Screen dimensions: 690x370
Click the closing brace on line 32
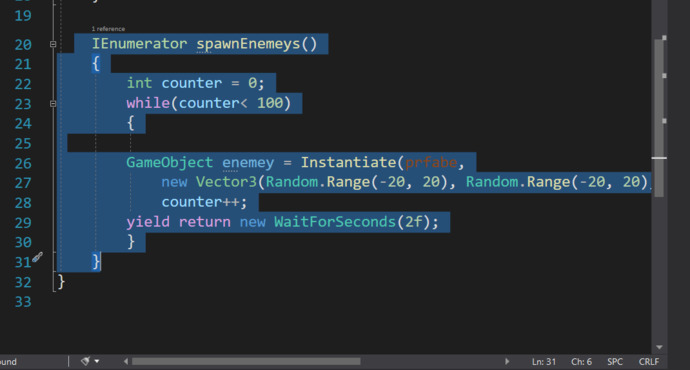coord(61,282)
